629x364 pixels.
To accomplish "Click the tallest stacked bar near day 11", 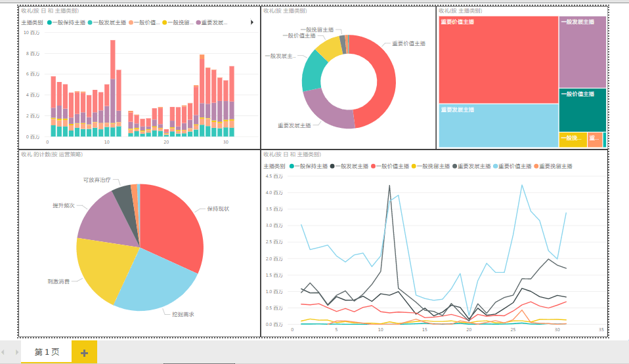I will click(x=113, y=88).
